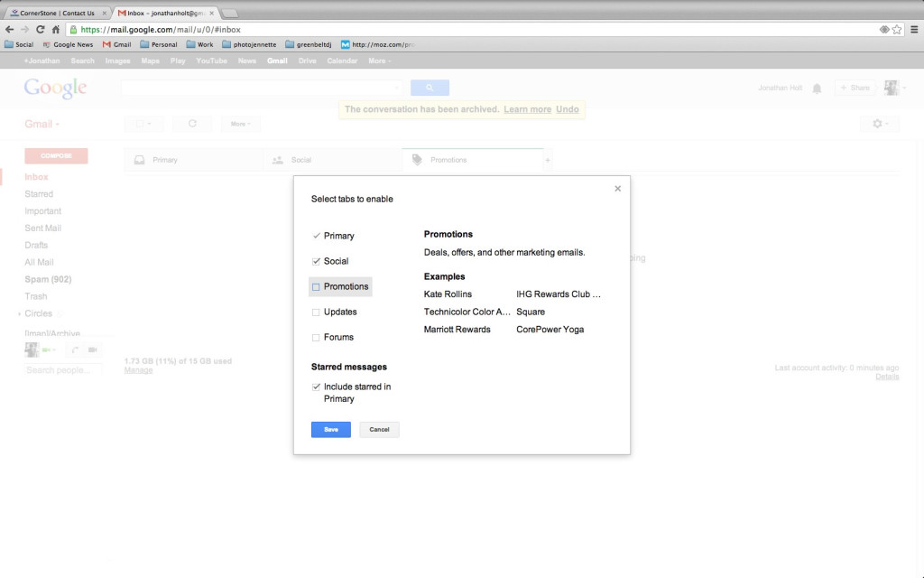Close the Gmail Inbox browser tab

pos(211,13)
